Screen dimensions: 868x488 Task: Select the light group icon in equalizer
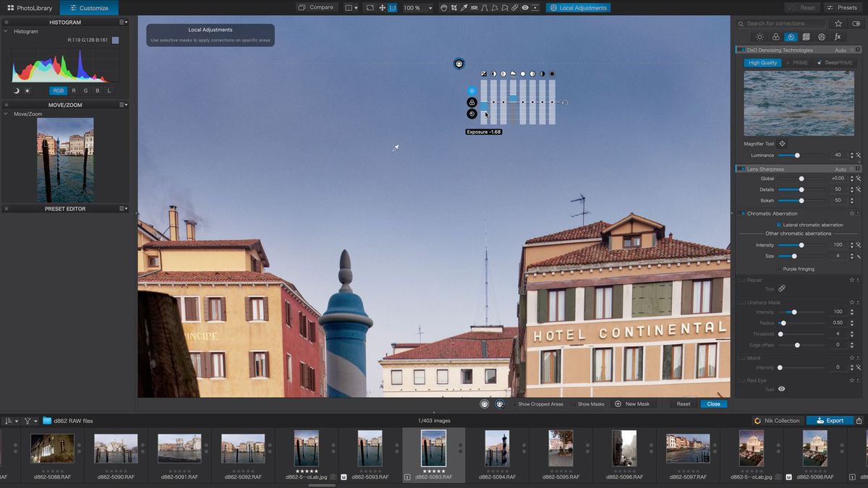tap(472, 90)
